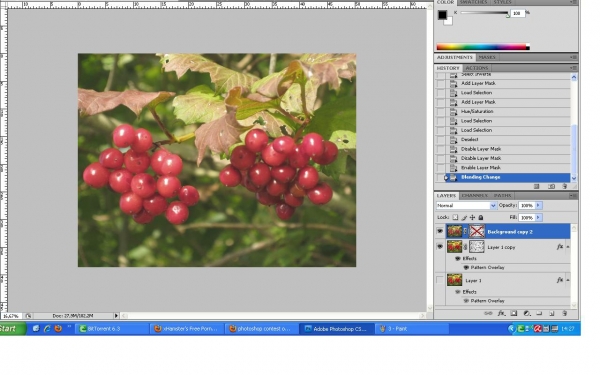600x375 pixels.
Task: Switch to the Masks tab
Action: click(x=487, y=57)
